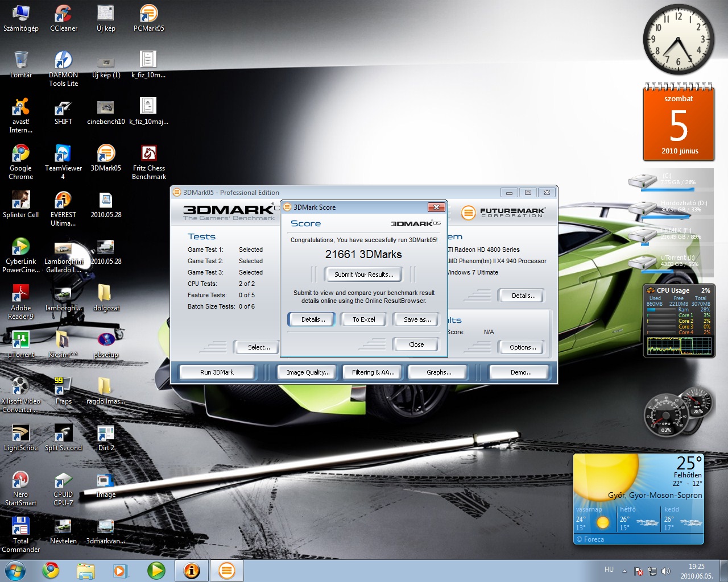This screenshot has width=728, height=582.
Task: Open score Details in 3DMark Score dialog
Action: 313,319
